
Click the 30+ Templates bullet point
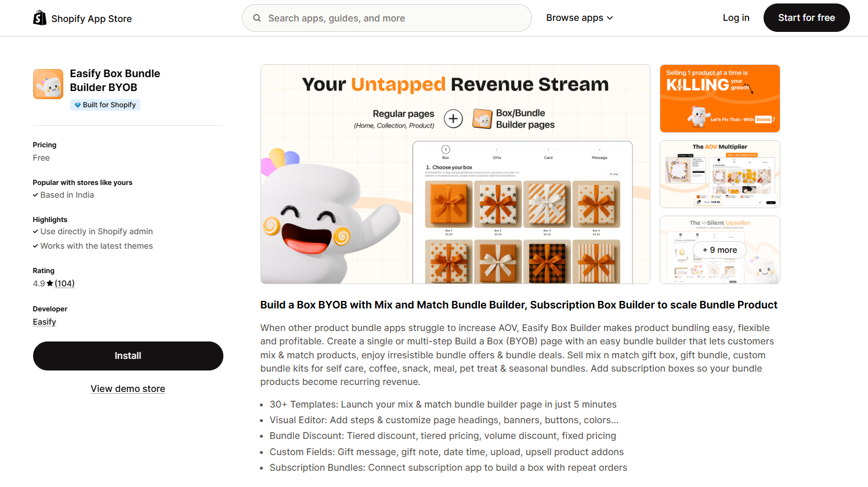[443, 404]
